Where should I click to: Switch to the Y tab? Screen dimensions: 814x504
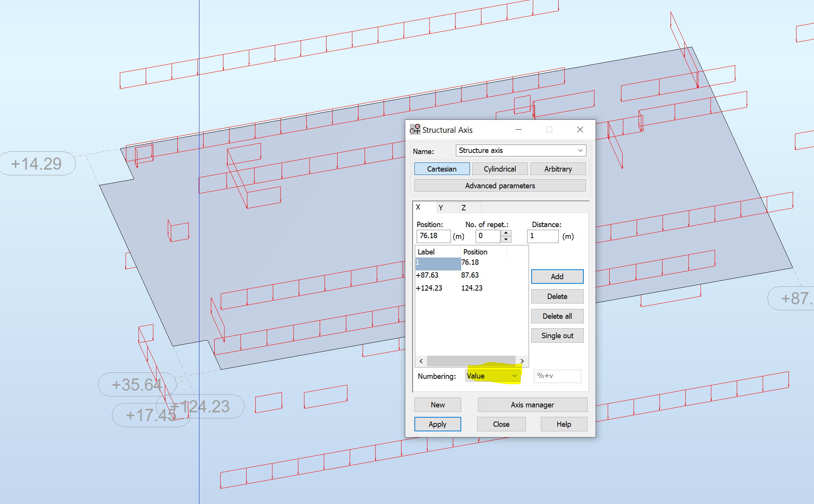441,208
